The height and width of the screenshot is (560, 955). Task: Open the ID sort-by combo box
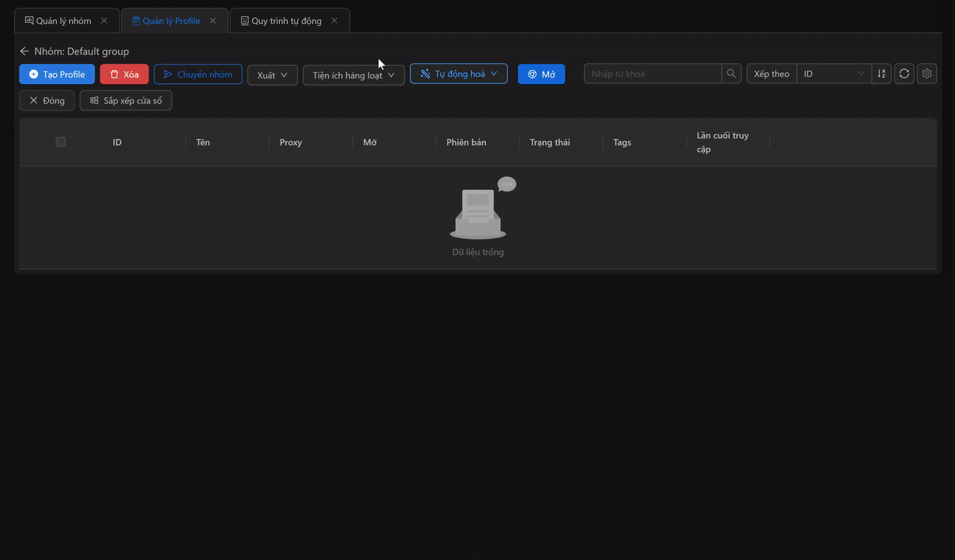tap(833, 74)
